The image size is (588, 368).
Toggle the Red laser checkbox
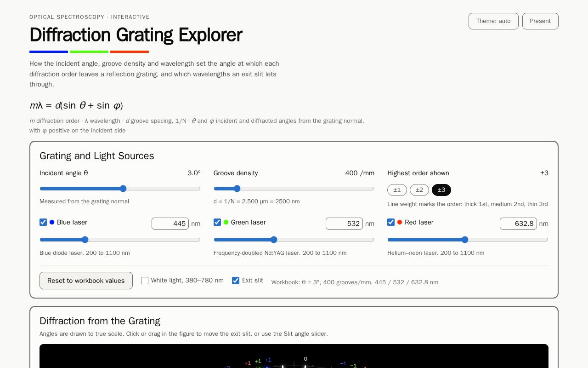tap(391, 222)
